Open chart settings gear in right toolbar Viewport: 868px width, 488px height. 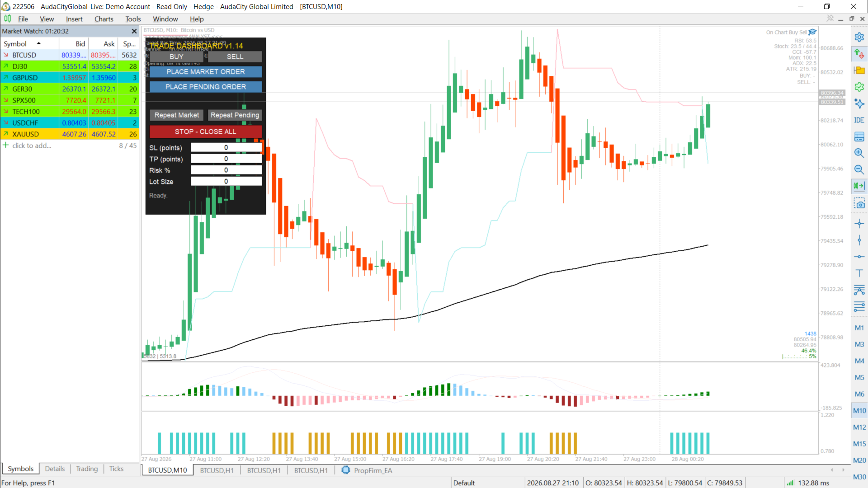pyautogui.click(x=859, y=37)
